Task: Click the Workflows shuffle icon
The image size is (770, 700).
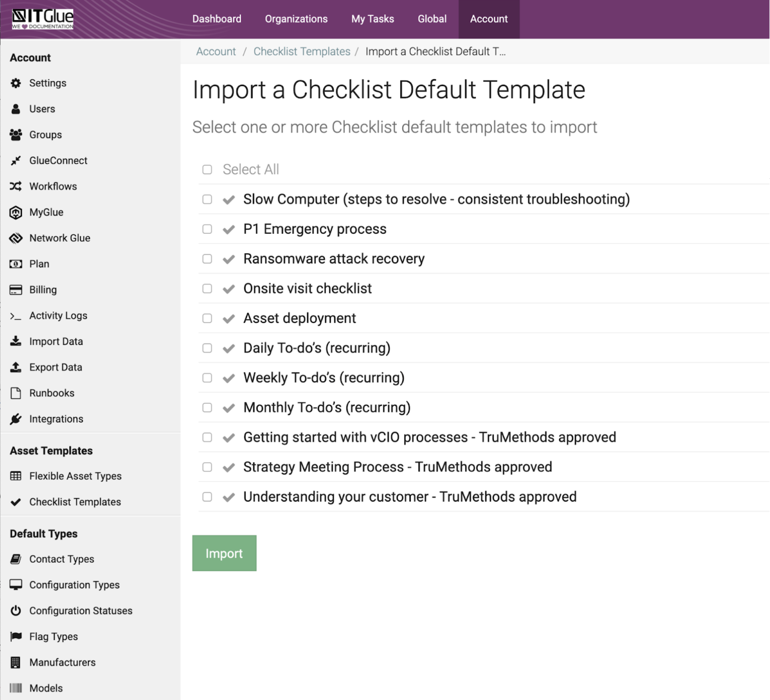Action: click(15, 186)
